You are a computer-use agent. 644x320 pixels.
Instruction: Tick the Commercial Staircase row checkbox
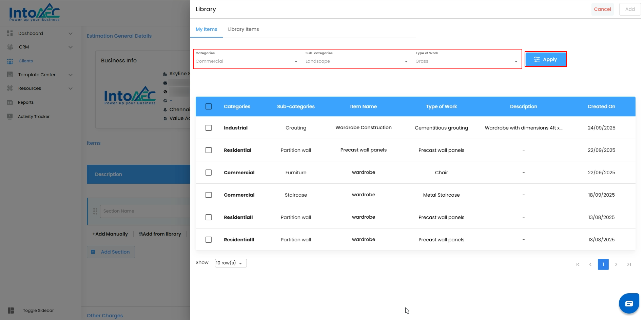coord(209,195)
